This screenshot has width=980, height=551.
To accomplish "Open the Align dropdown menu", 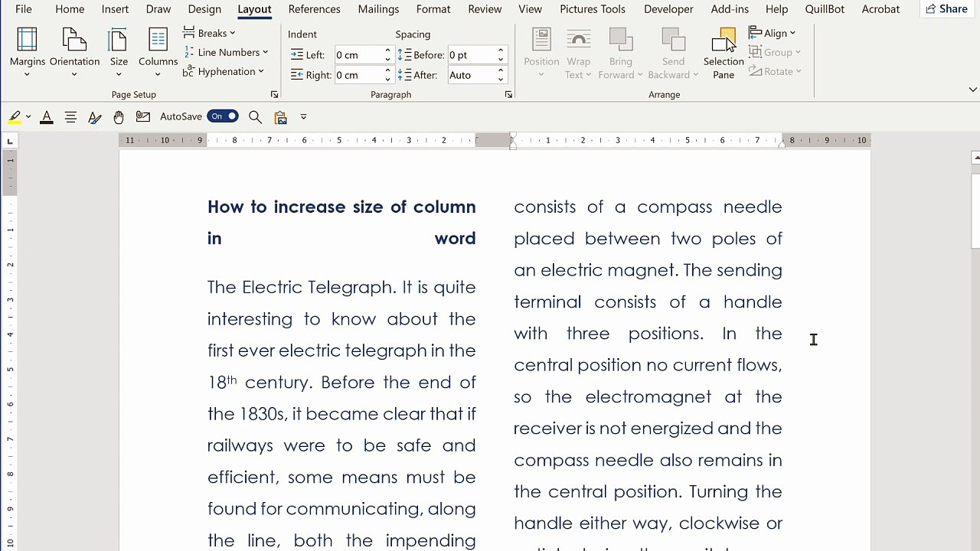I will pos(773,33).
